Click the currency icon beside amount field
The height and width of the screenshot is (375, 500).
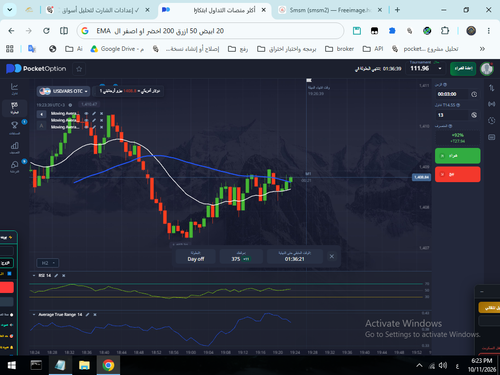point(474,115)
